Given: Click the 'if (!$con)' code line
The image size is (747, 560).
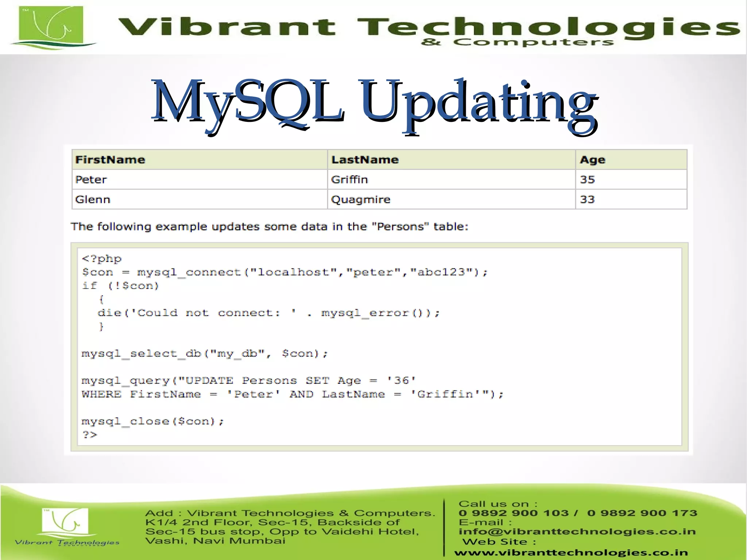Looking at the screenshot, I should click(121, 286).
